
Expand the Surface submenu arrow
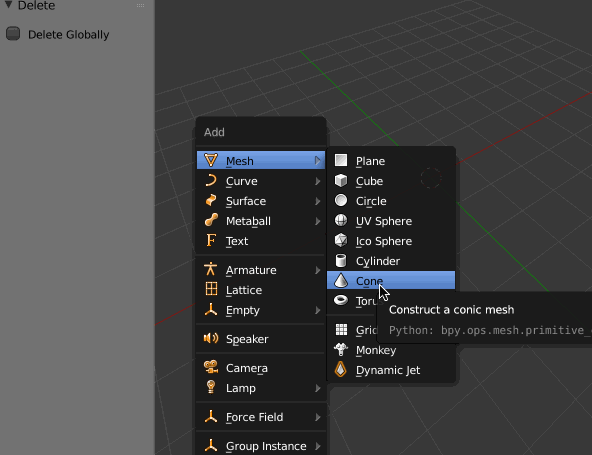tap(318, 201)
